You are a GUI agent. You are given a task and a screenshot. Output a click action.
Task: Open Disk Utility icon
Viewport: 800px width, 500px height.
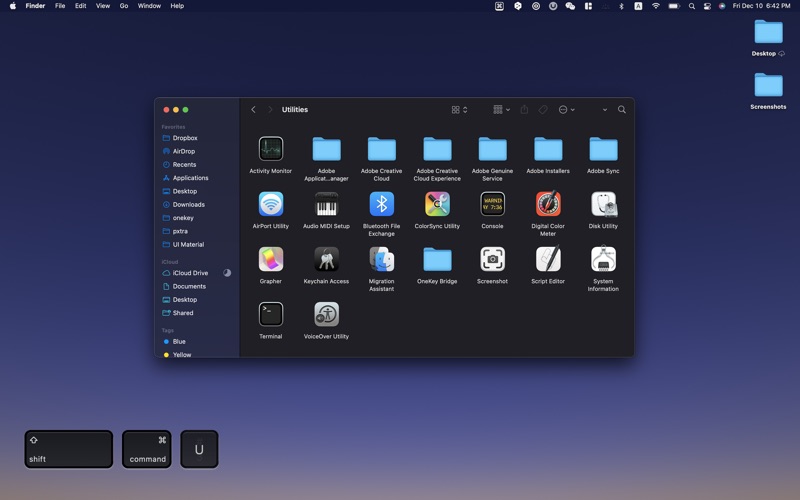[603, 204]
